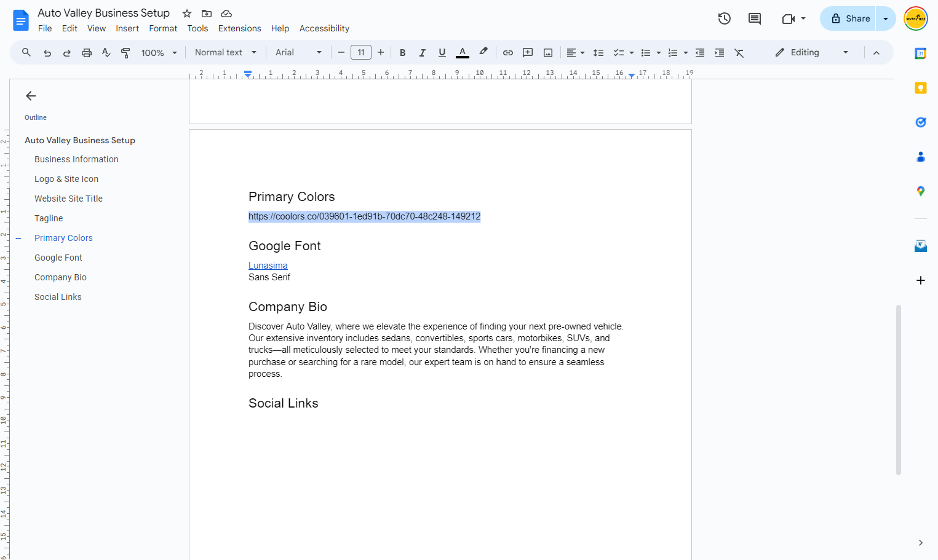Activate the paint format tool
This screenshot has height=560, width=938.
click(x=125, y=53)
